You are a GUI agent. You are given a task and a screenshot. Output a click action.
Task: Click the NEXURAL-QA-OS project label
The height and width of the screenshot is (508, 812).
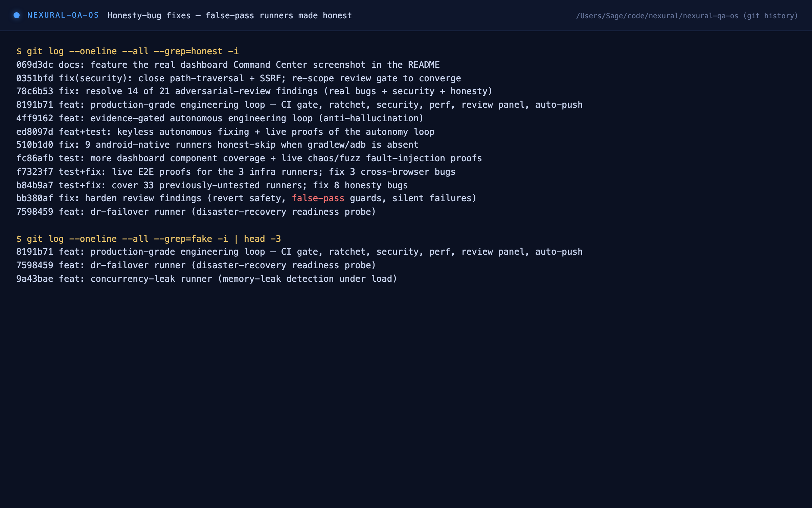(x=63, y=15)
